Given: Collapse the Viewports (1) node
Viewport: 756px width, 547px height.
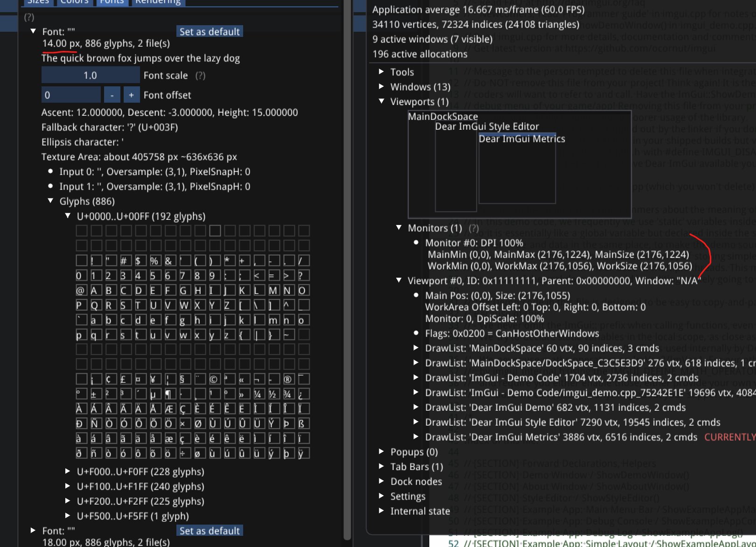Looking at the screenshot, I should pos(382,101).
